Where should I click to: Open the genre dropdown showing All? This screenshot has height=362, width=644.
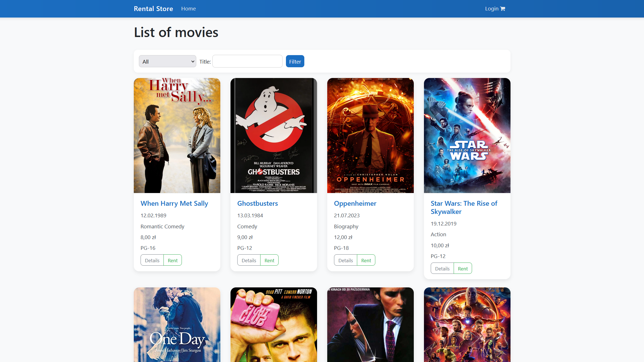[x=167, y=61]
